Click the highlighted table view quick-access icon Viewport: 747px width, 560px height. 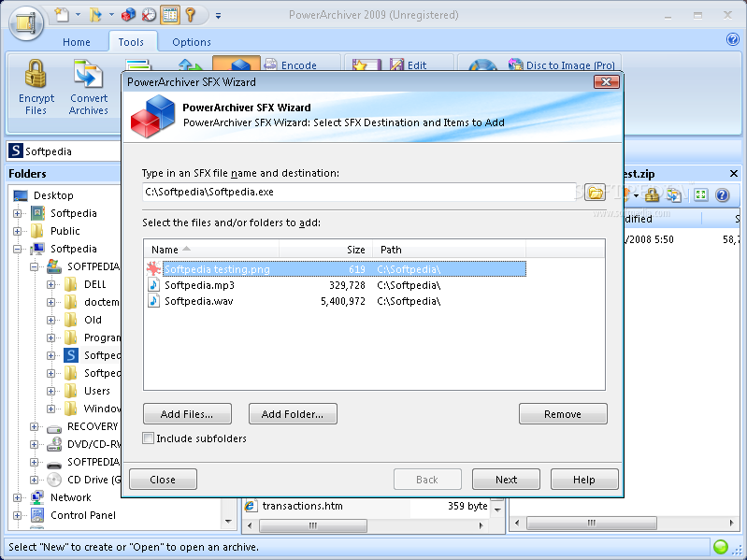[170, 15]
